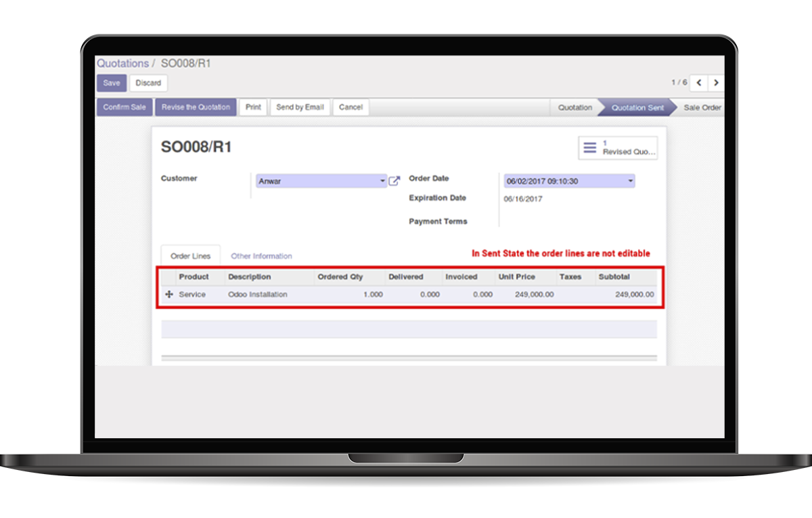Screen dimensions: 812x518
Task: Click the 1.000 ordered quantity cell
Action: click(373, 295)
